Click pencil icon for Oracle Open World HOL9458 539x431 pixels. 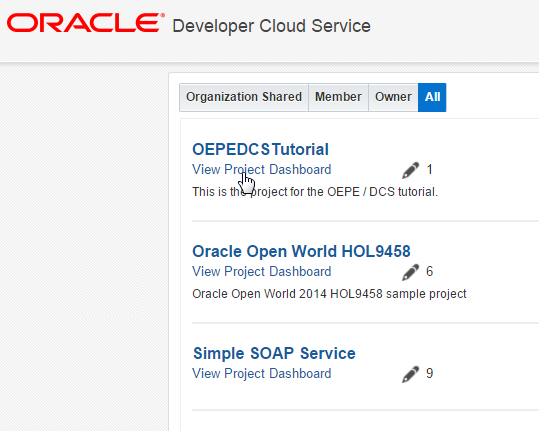point(410,272)
